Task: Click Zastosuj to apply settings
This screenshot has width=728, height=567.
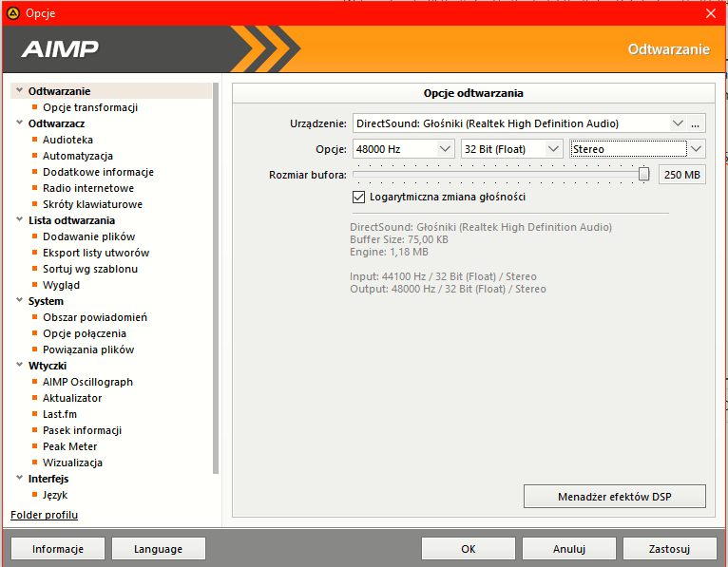Action: (669, 549)
